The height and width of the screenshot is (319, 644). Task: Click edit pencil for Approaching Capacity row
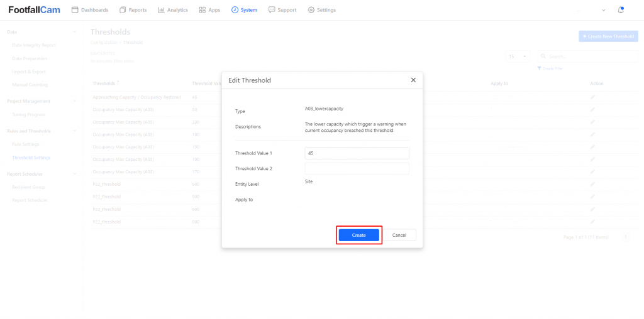pos(592,97)
